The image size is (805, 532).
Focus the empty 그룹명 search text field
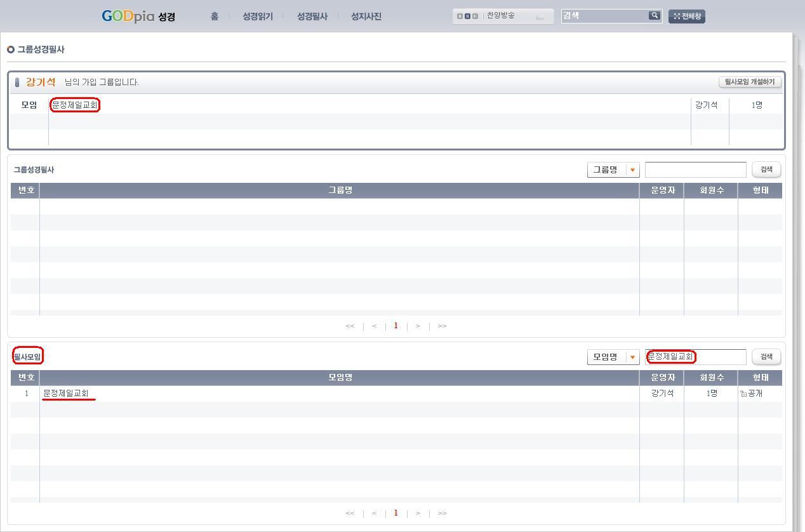point(695,170)
